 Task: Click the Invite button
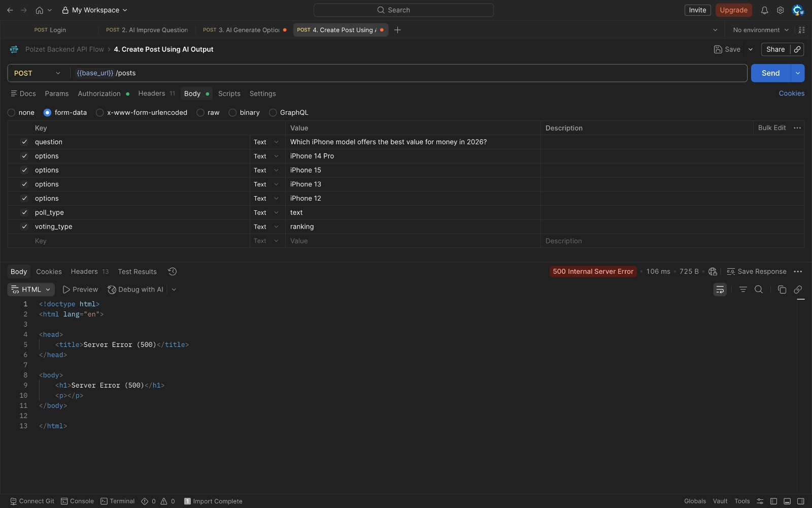[697, 10]
